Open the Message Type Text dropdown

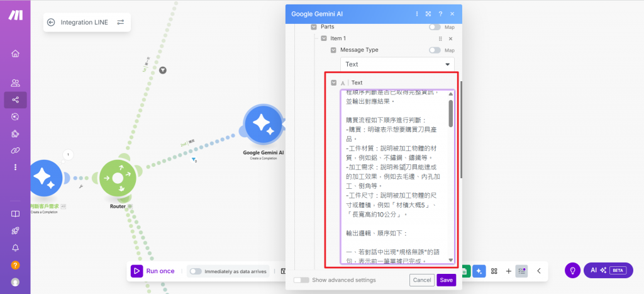(397, 64)
